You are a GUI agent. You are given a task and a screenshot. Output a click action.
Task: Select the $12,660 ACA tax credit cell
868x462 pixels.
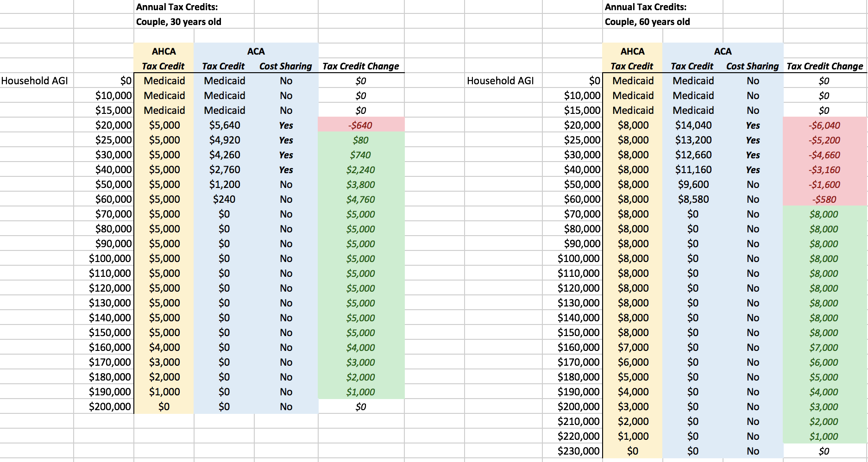point(693,155)
